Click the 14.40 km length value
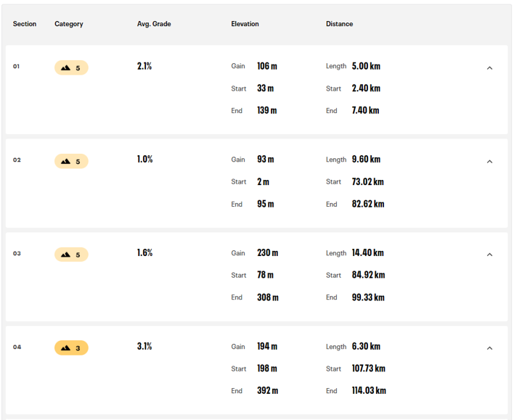This screenshot has width=514, height=420. (368, 253)
